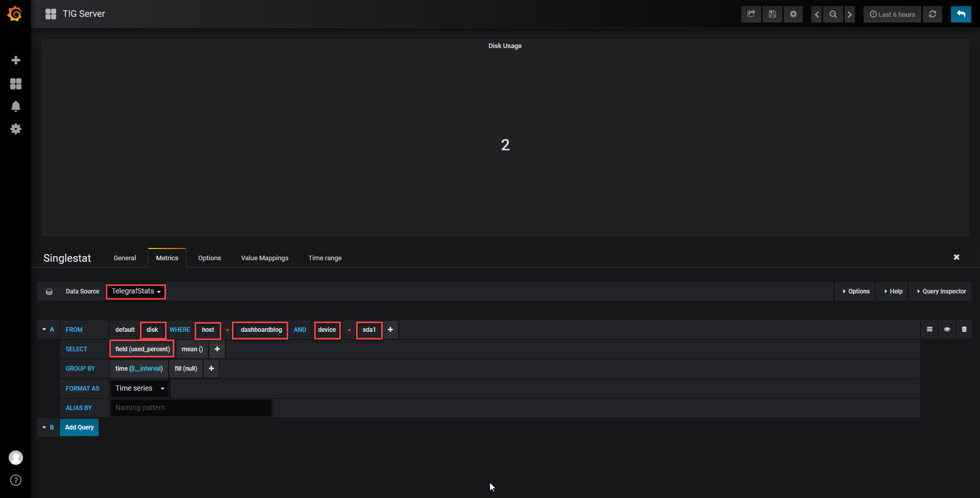Change the disk measurement segment
The width and height of the screenshot is (980, 498).
[x=152, y=330]
